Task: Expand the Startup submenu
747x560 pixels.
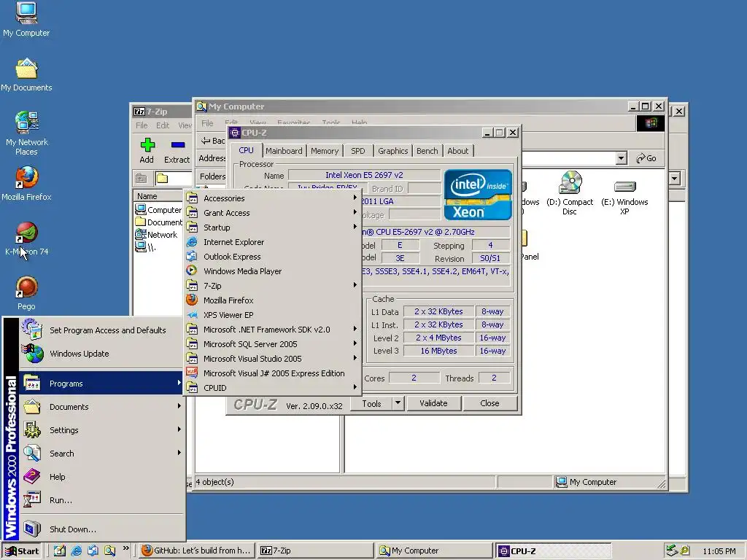Action: tap(273, 227)
